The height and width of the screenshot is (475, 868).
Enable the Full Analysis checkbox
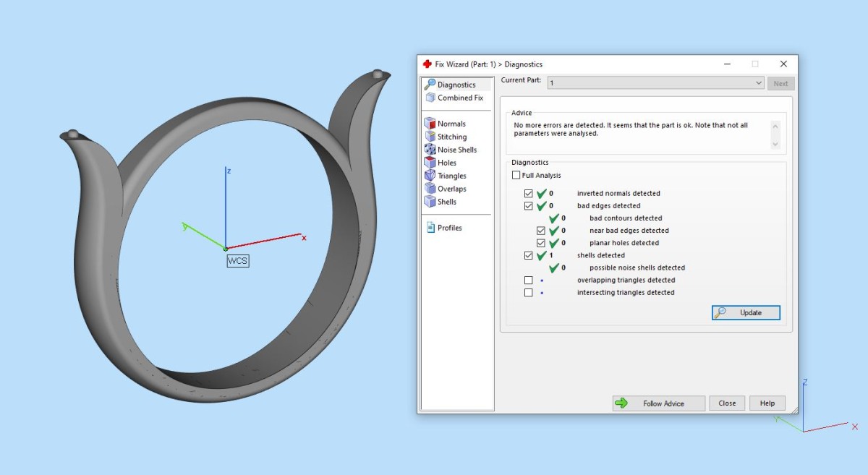click(516, 176)
